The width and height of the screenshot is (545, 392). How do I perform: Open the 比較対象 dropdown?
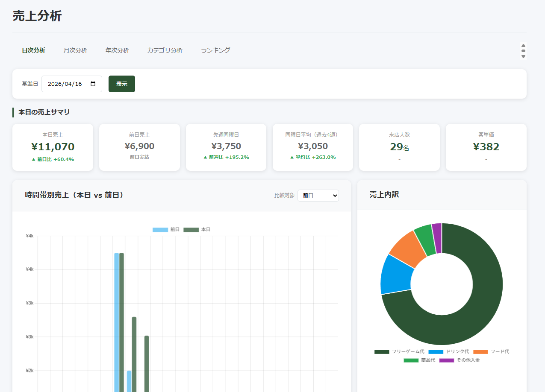tap(318, 196)
